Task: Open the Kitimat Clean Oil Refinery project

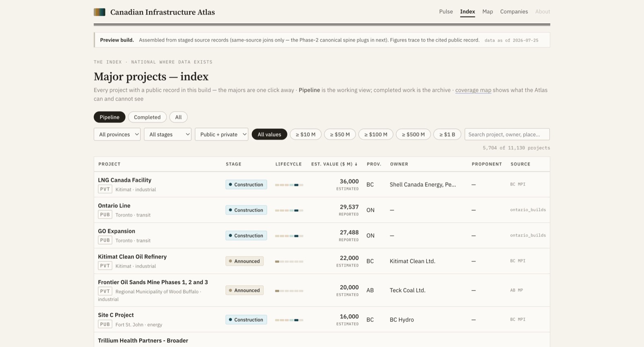Action: pyautogui.click(x=132, y=257)
